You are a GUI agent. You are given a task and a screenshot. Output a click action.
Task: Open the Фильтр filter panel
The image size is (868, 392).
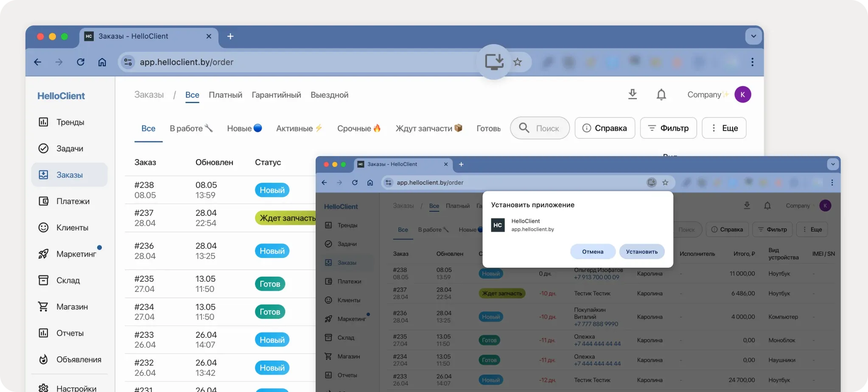coord(668,128)
